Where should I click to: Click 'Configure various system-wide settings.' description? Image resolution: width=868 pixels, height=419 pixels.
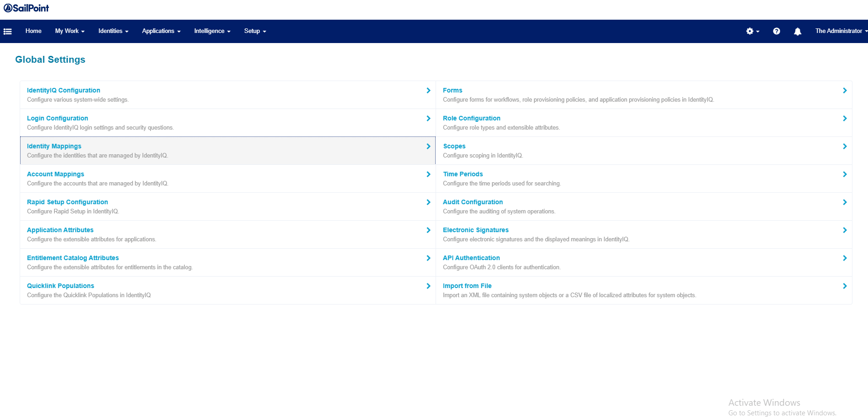point(78,100)
